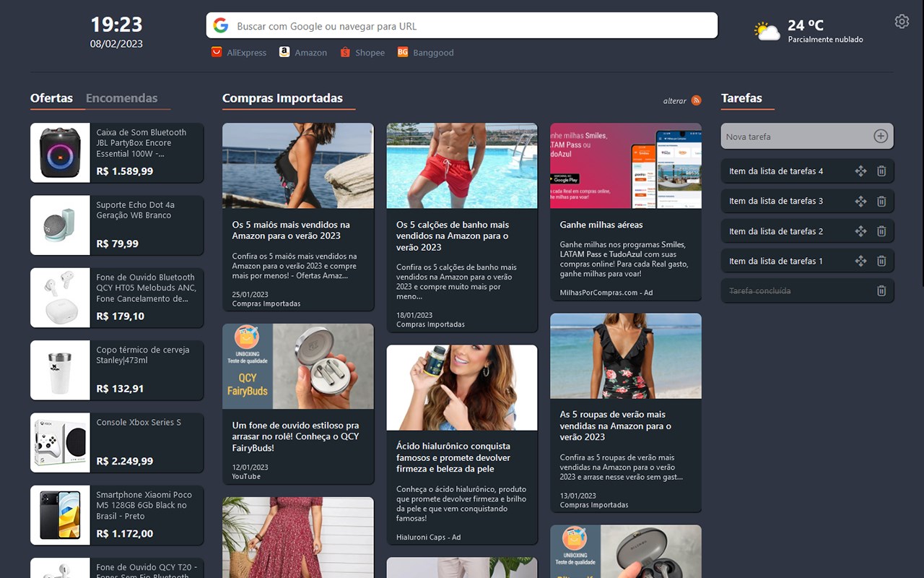The height and width of the screenshot is (578, 924).
Task: Delete the Tarefa concluída entry
Action: coord(881,290)
